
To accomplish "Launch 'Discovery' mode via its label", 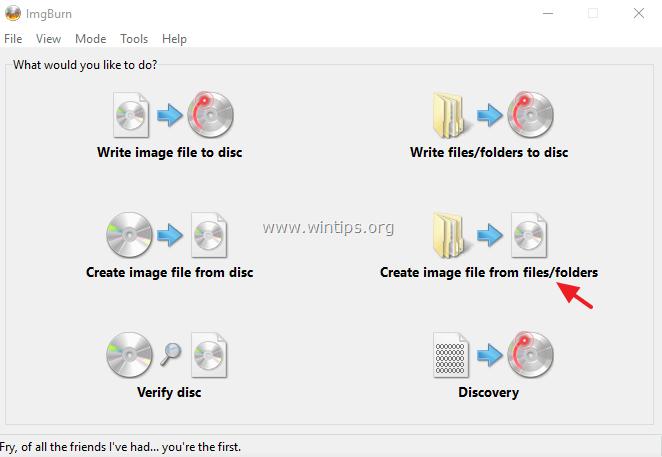I will coord(488,392).
